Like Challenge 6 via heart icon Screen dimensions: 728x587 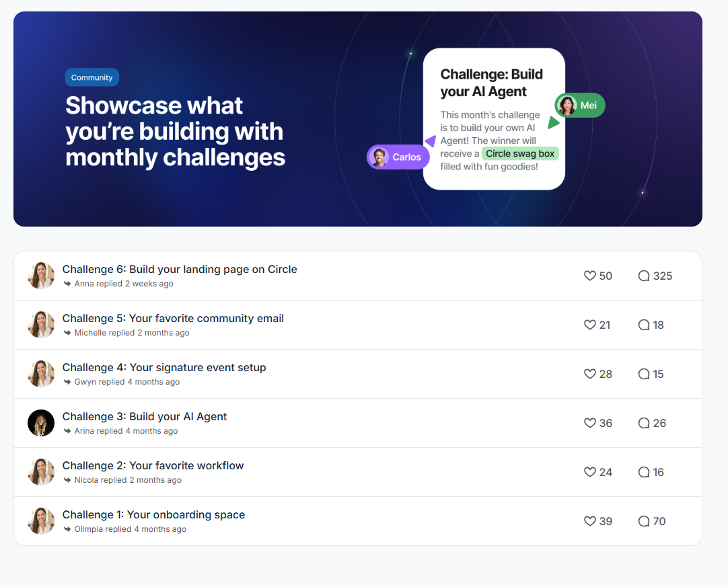point(589,276)
